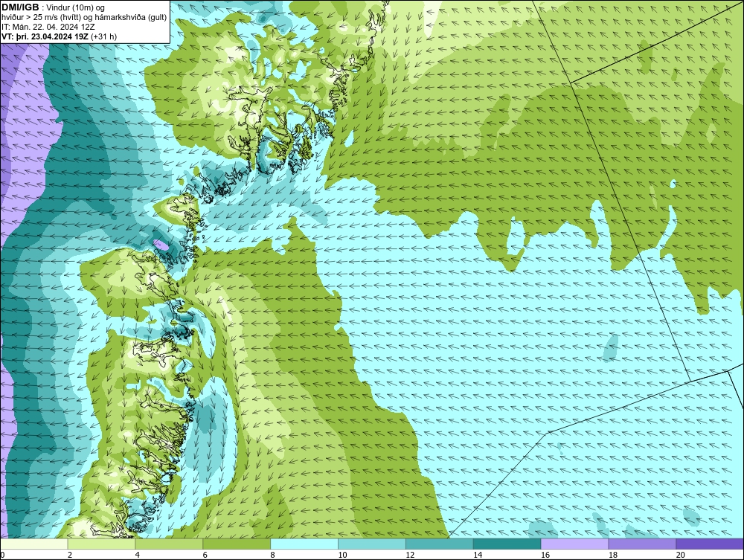
Task: Click the legend label '12'
Action: pos(410,555)
